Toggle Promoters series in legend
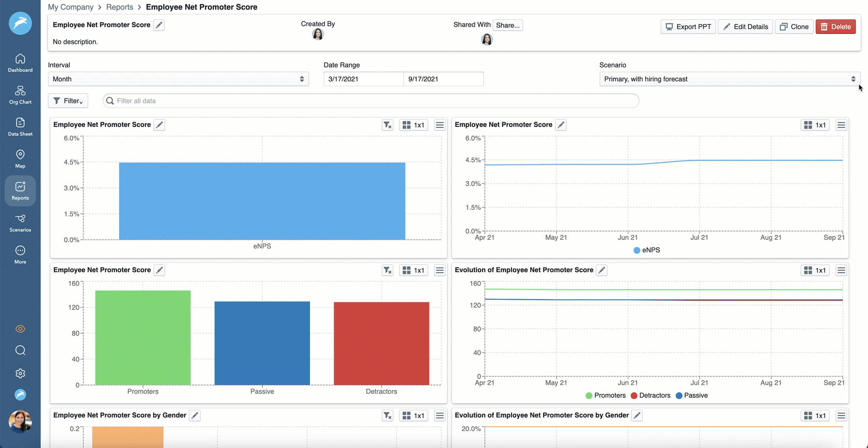This screenshot has height=448, width=868. click(x=605, y=396)
